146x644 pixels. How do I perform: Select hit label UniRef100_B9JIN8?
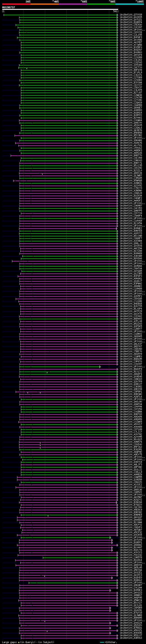coord(131,236)
